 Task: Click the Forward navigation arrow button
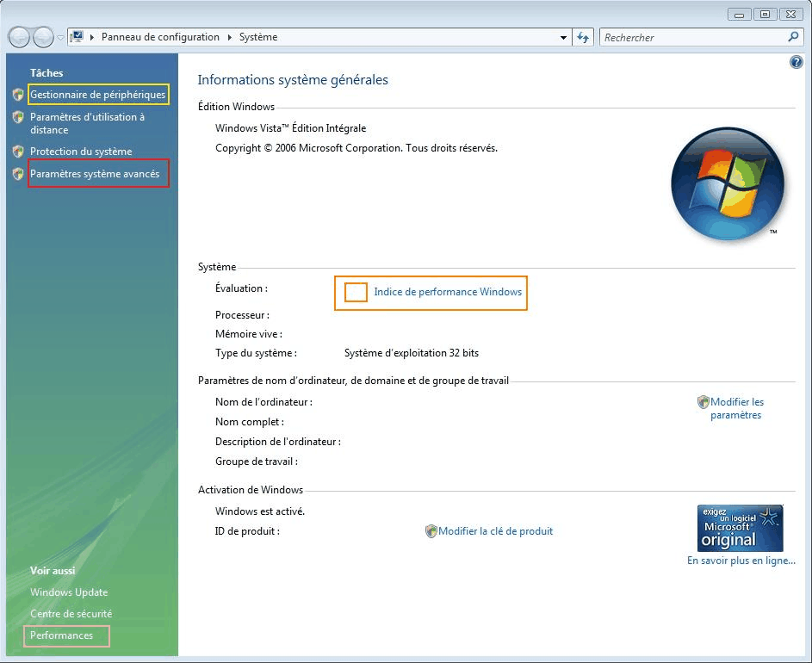coord(44,37)
